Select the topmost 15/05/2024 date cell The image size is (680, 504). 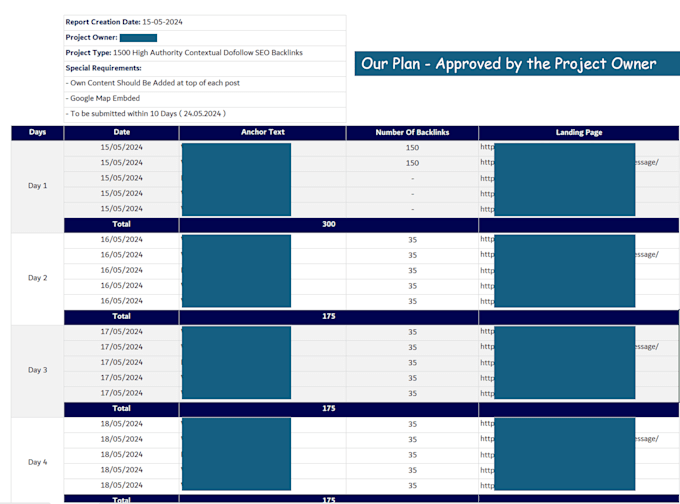(121, 148)
